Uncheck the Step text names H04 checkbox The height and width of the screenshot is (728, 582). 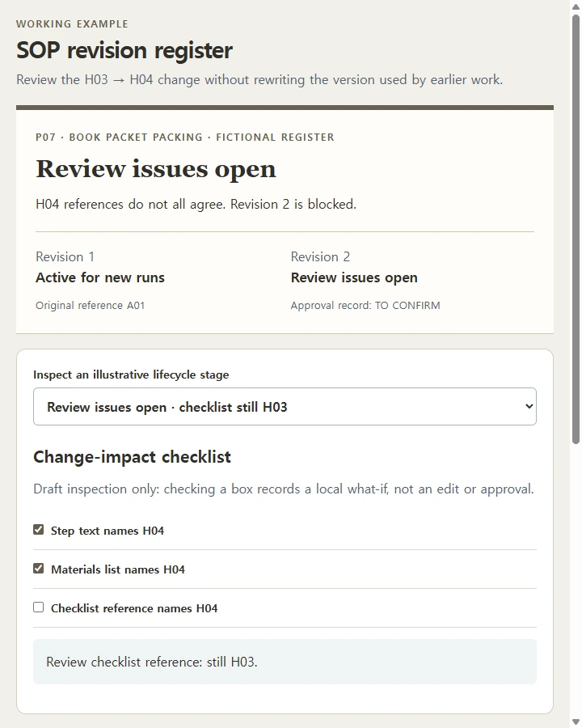(39, 530)
